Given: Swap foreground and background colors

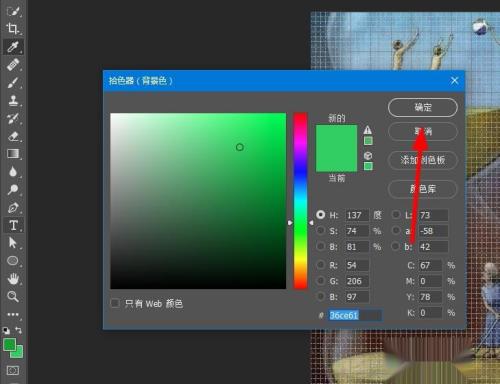Looking at the screenshot, I should (18, 330).
